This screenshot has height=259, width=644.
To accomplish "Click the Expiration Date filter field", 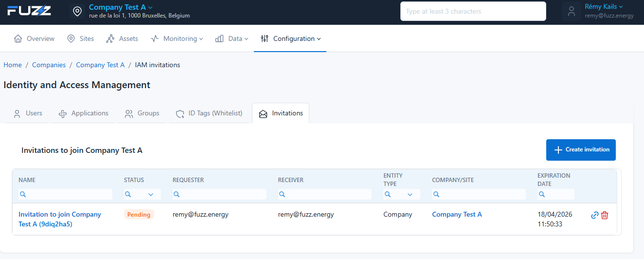I will (x=556, y=194).
